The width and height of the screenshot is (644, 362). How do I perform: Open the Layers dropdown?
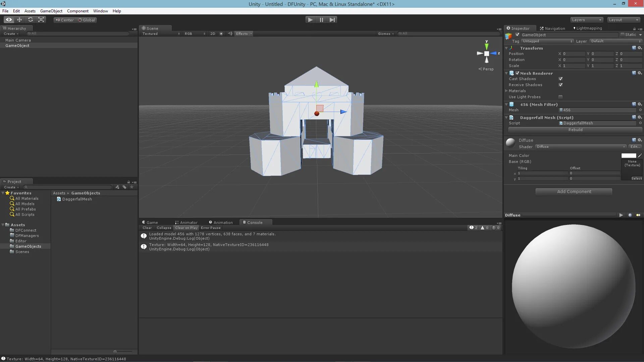tap(586, 20)
